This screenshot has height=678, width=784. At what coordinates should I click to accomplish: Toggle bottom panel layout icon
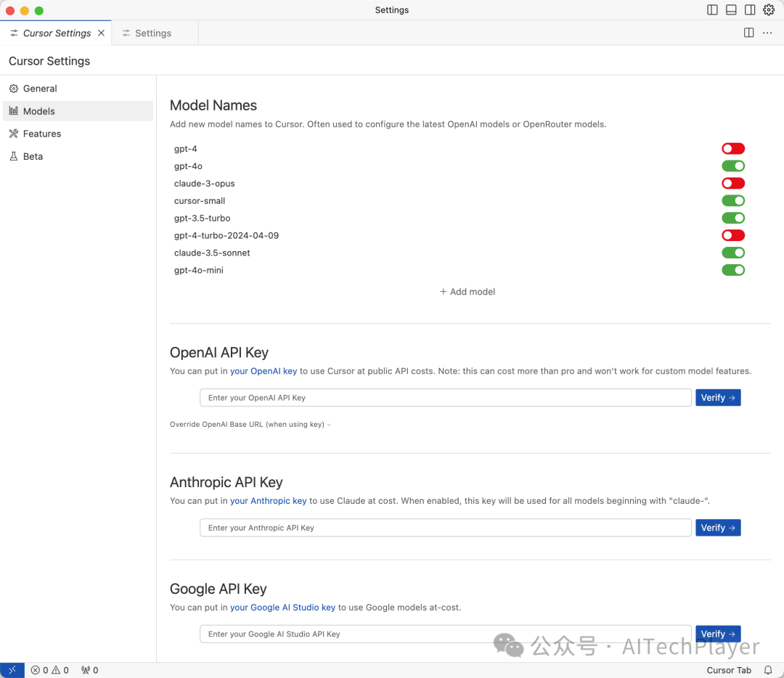click(731, 10)
